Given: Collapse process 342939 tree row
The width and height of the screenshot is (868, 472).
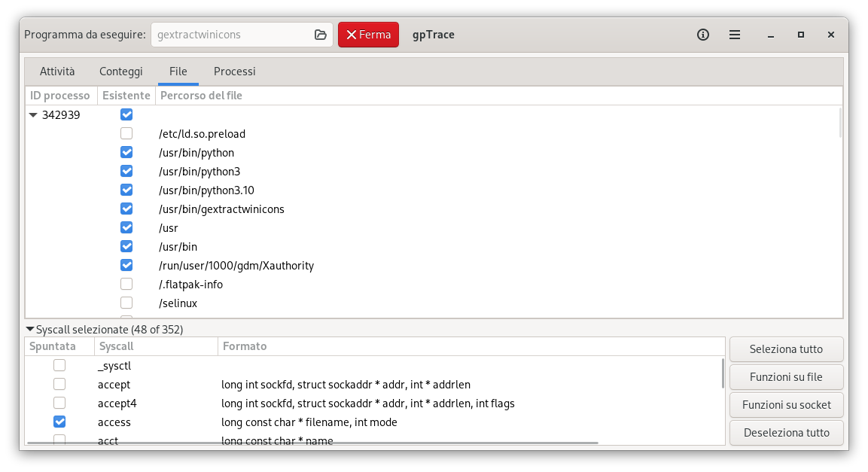Looking at the screenshot, I should (33, 115).
